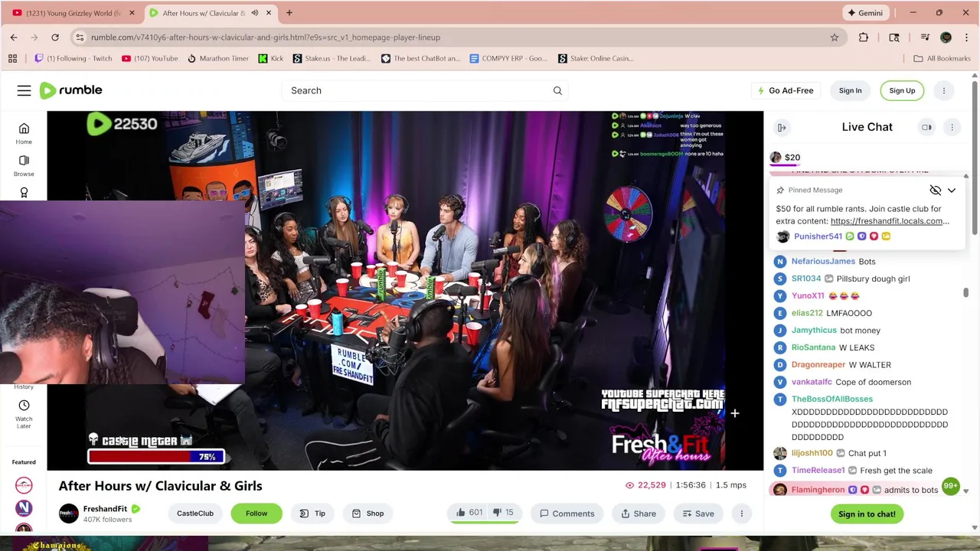Bookmark this page star
This screenshot has height=551, width=980.
coord(834,37)
